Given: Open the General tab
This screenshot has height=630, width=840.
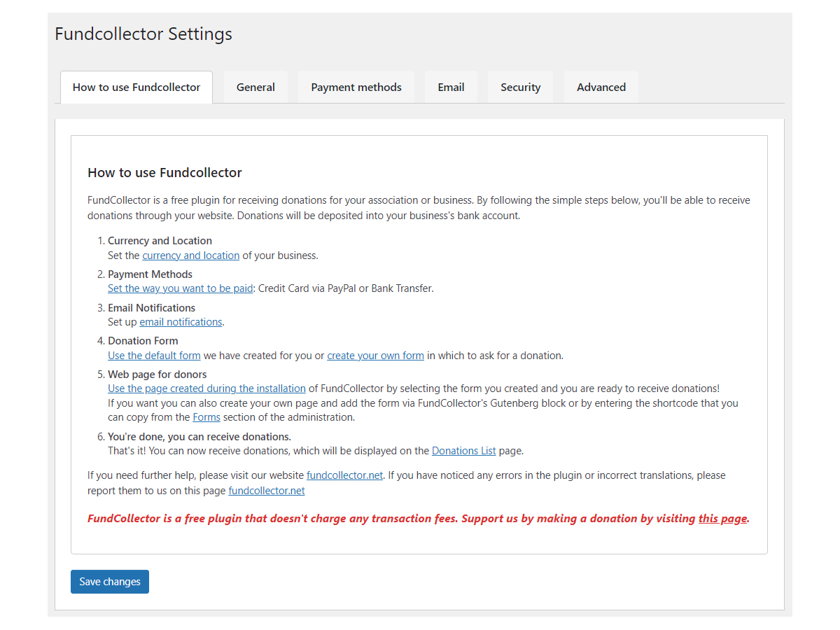Looking at the screenshot, I should point(255,87).
